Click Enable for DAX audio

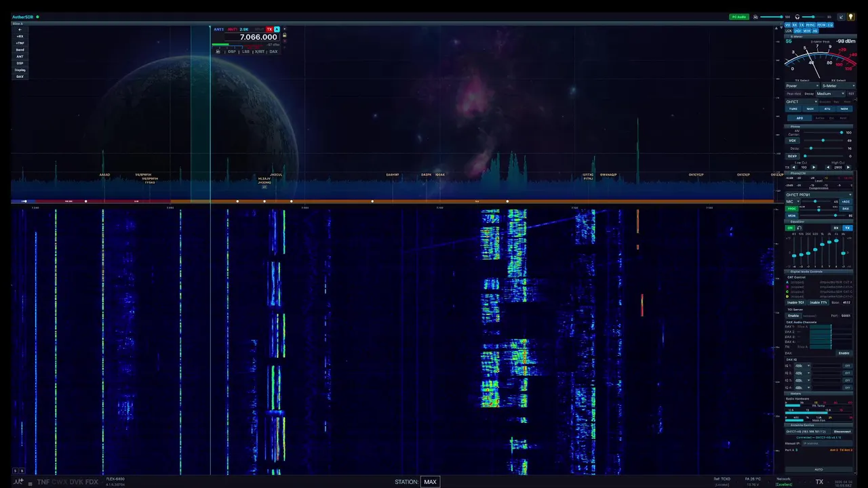844,353
